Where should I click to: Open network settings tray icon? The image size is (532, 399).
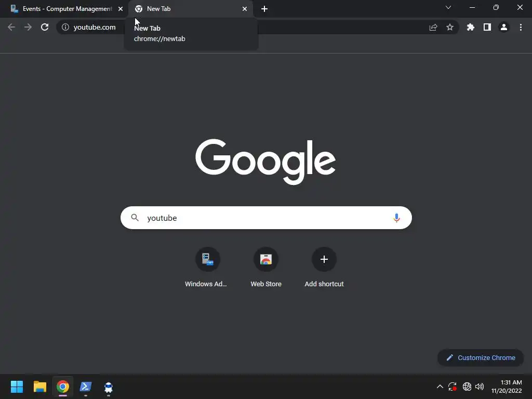click(x=467, y=387)
